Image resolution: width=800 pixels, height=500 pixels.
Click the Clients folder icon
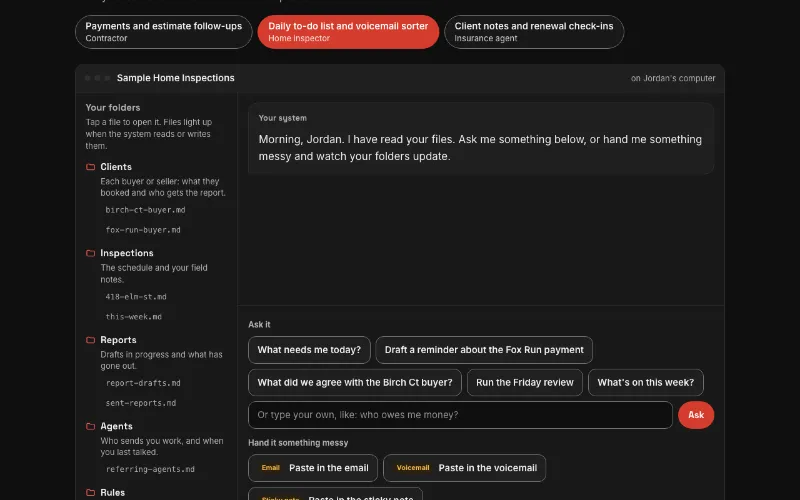point(90,167)
